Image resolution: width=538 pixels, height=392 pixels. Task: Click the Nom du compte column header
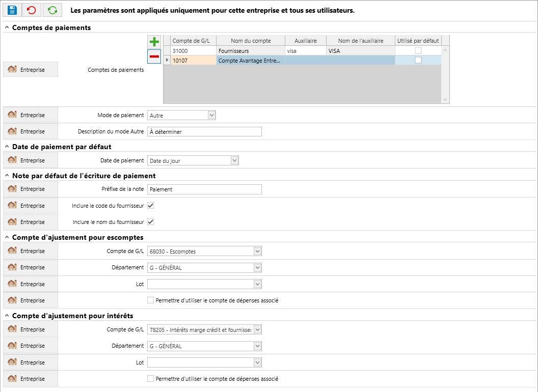click(251, 40)
